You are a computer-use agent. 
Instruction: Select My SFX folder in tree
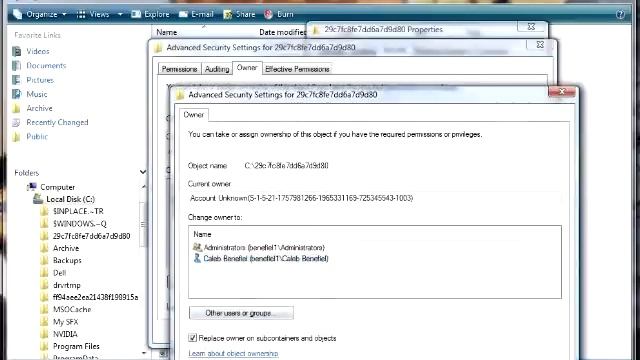point(65,322)
